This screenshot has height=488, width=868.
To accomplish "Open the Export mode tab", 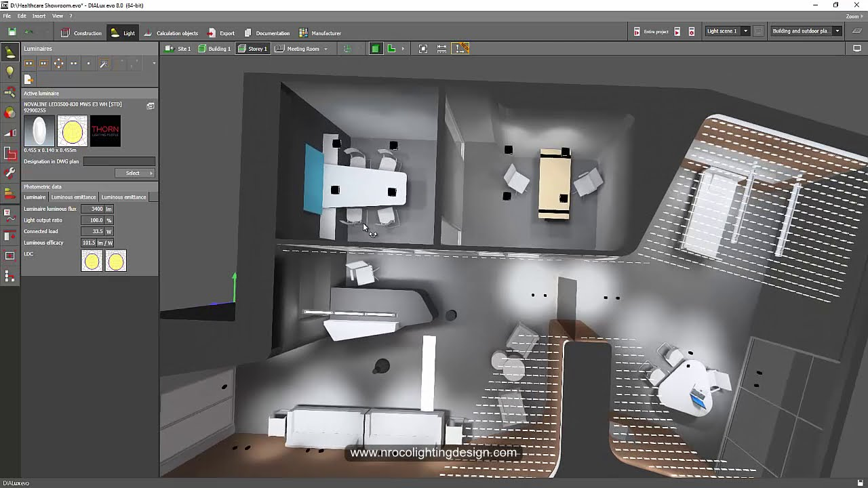I will (221, 33).
